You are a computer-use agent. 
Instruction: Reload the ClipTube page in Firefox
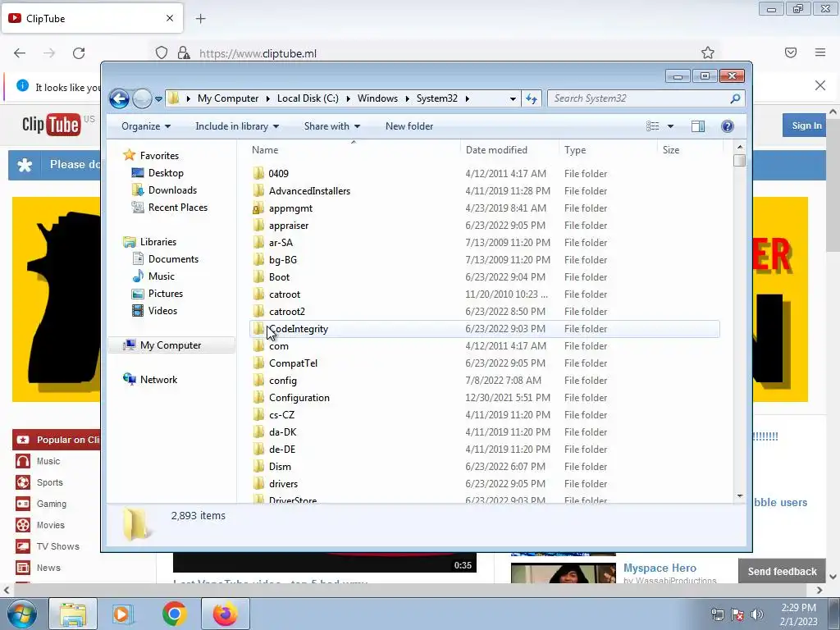pyautogui.click(x=79, y=53)
